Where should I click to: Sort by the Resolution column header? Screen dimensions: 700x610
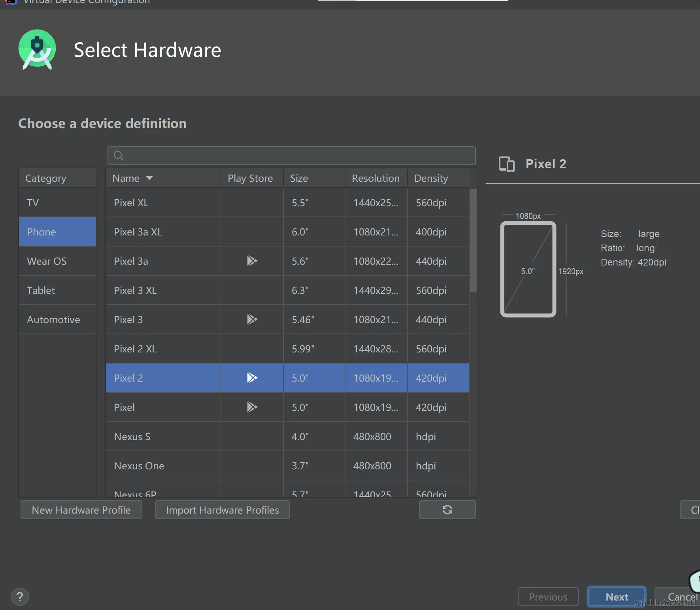(x=376, y=178)
